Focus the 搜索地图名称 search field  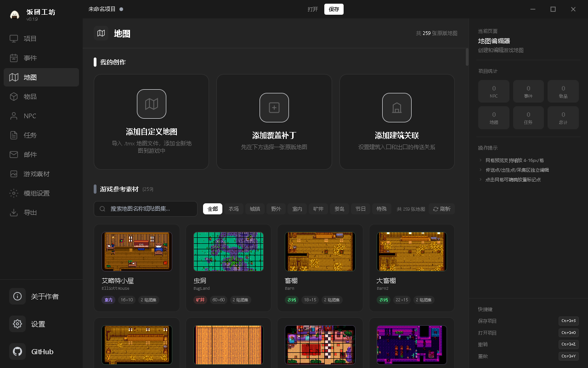coord(146,209)
